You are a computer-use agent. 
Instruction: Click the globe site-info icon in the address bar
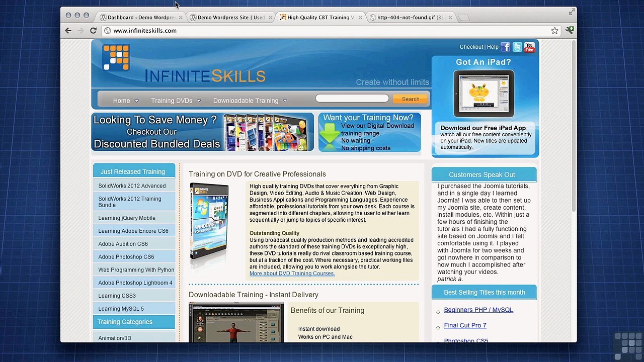pos(107,31)
